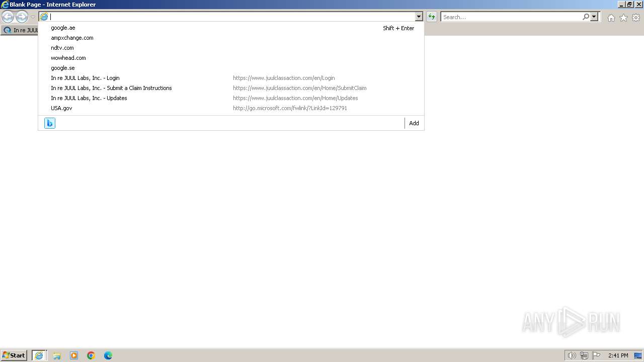Open Tools gear icon

coord(636,18)
